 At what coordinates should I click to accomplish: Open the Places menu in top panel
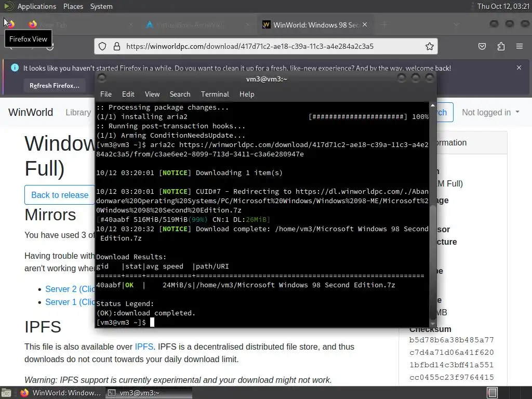click(x=73, y=6)
